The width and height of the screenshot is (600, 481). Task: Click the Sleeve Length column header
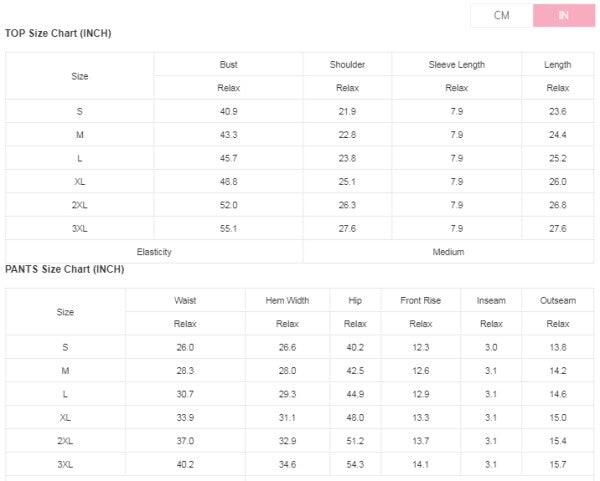(x=456, y=65)
